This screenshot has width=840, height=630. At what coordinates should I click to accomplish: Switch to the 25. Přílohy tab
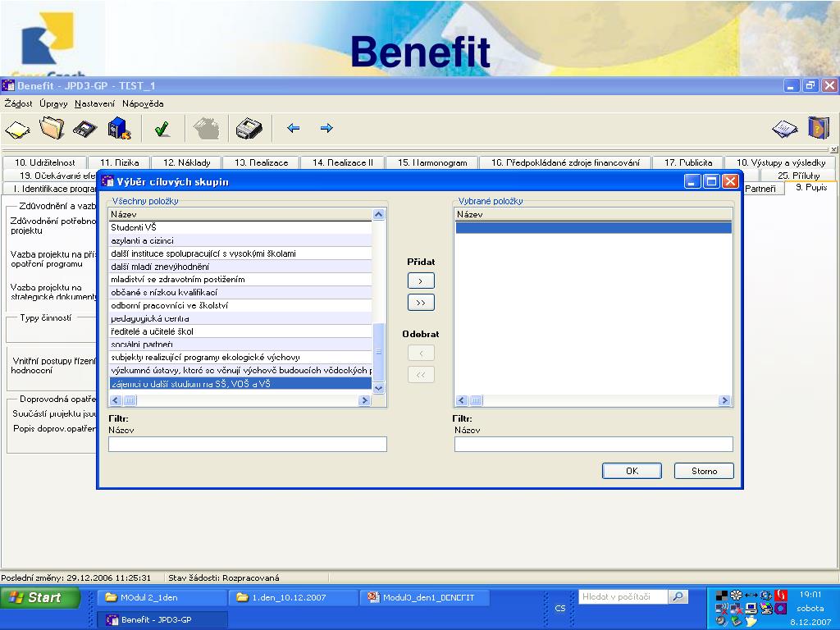[x=799, y=176]
